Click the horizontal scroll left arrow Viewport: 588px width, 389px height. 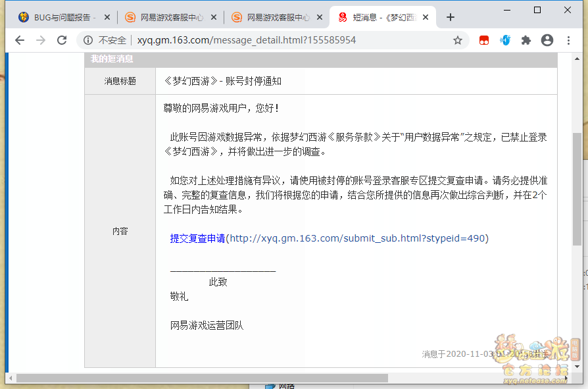click(11, 378)
